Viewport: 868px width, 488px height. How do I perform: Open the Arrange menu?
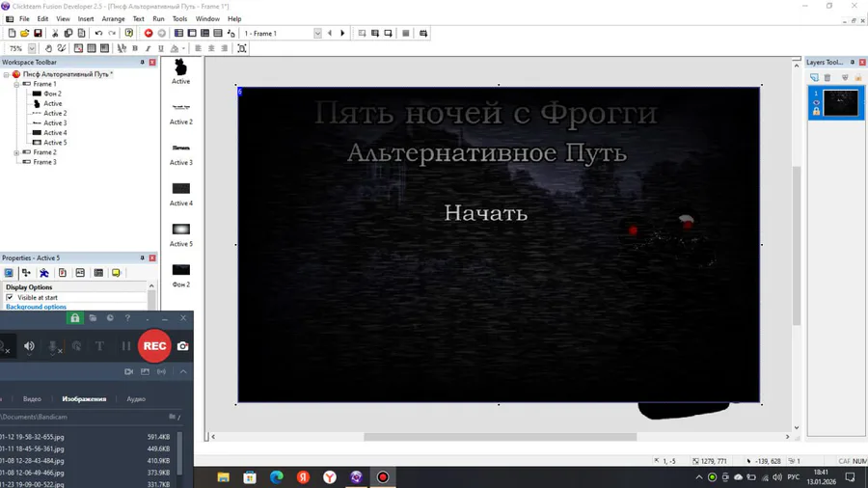113,19
